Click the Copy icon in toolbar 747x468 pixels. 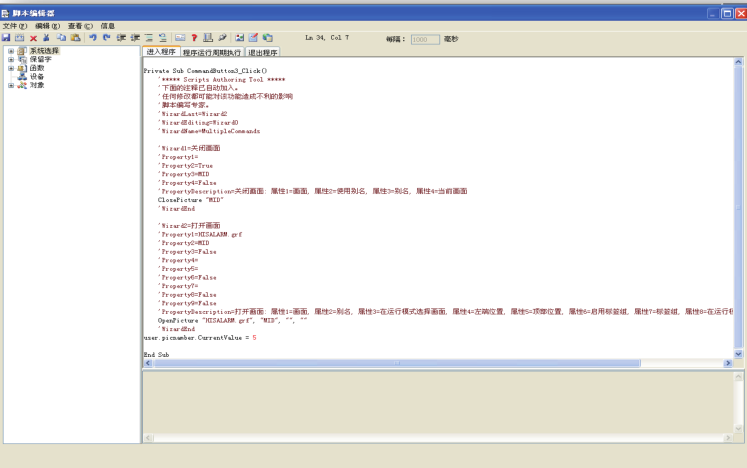coord(61,38)
